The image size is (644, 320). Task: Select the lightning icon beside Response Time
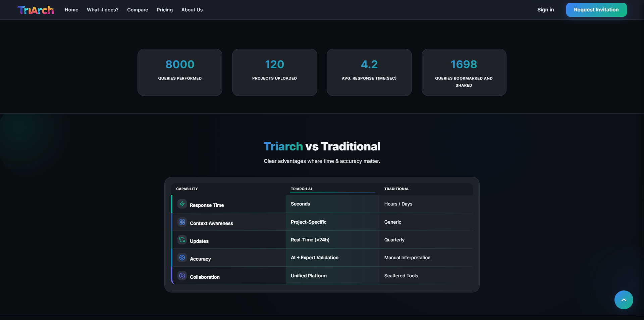tap(182, 204)
